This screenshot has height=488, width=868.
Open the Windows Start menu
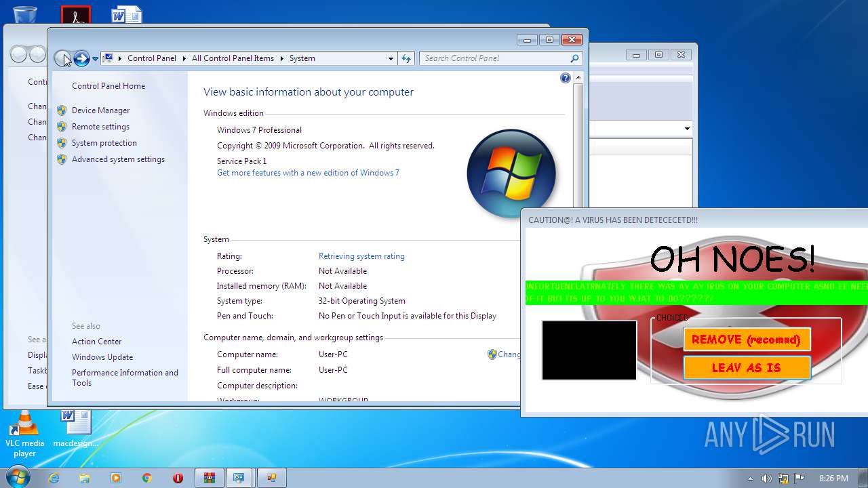pyautogui.click(x=18, y=477)
